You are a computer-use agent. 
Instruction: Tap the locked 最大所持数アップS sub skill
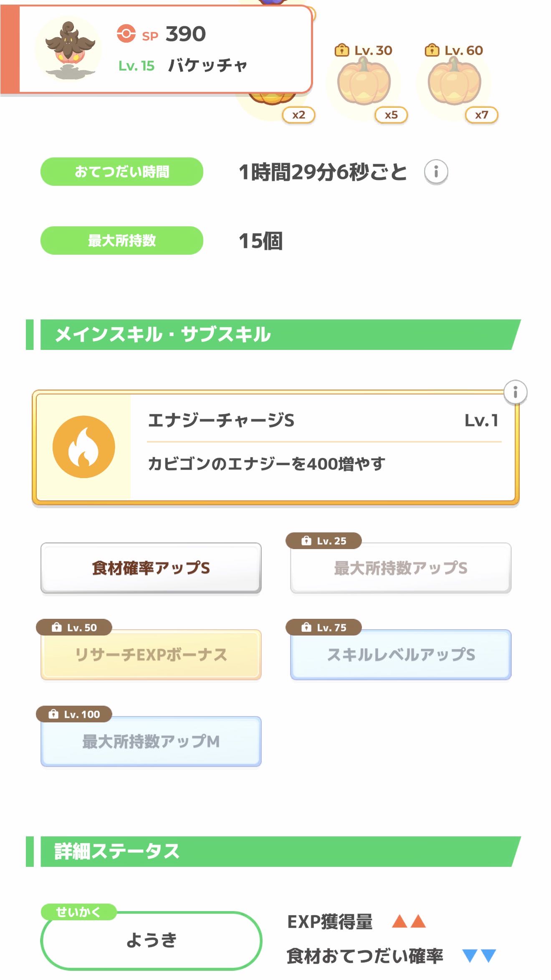pos(401,568)
